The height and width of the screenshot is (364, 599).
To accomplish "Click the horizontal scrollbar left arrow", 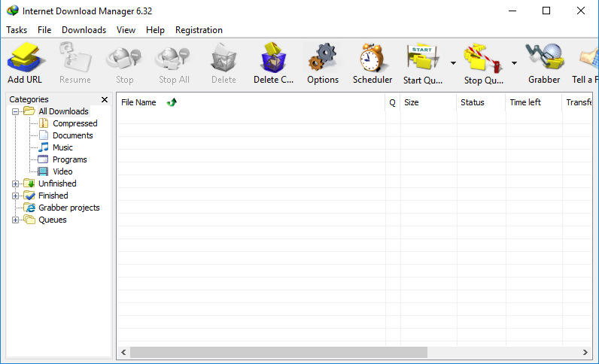I will tap(123, 352).
